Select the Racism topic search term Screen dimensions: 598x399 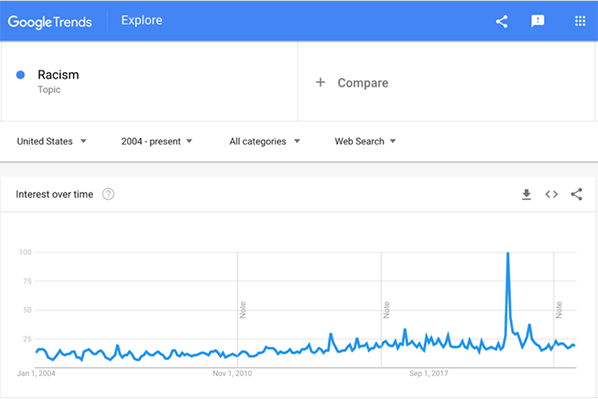click(58, 75)
